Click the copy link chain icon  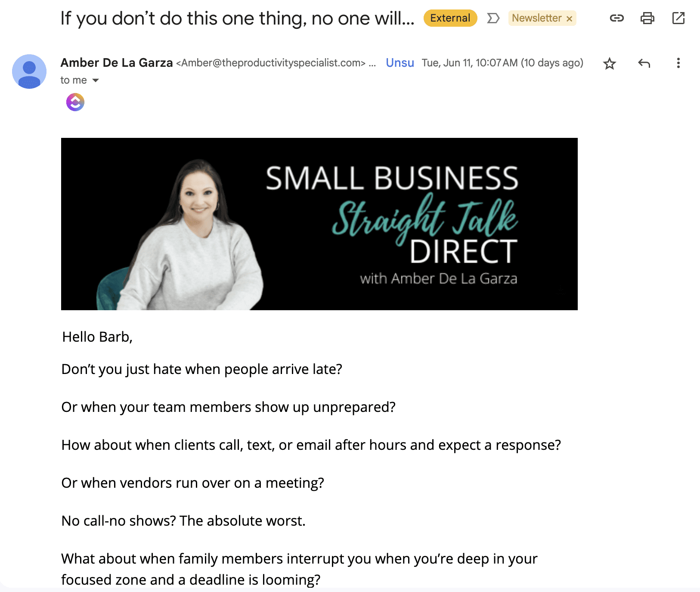[x=616, y=18]
